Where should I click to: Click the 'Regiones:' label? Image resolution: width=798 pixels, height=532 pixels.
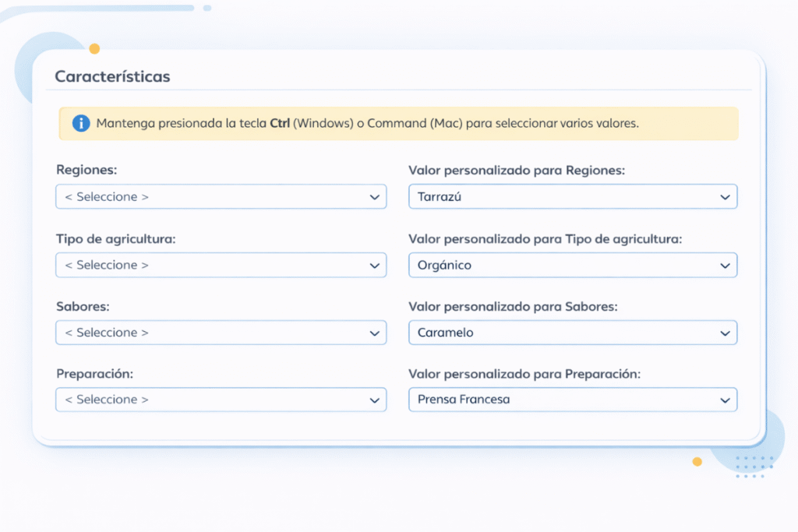point(87,170)
